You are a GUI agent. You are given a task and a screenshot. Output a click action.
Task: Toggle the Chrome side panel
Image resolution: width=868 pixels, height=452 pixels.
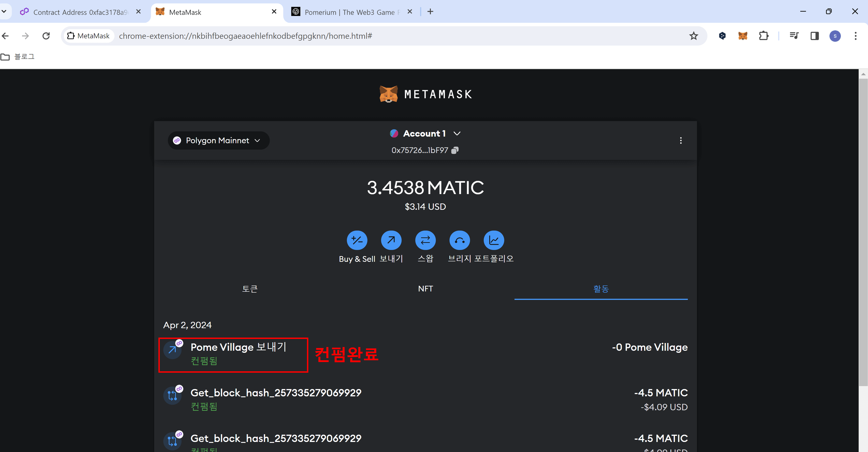pyautogui.click(x=815, y=36)
